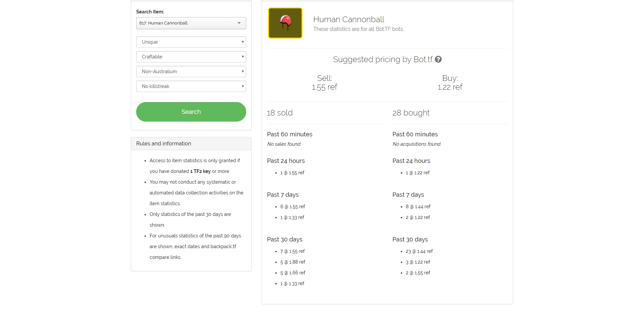This screenshot has height=315, width=644.
Task: Click the suggested Buy price 1.22 ref
Action: [450, 87]
